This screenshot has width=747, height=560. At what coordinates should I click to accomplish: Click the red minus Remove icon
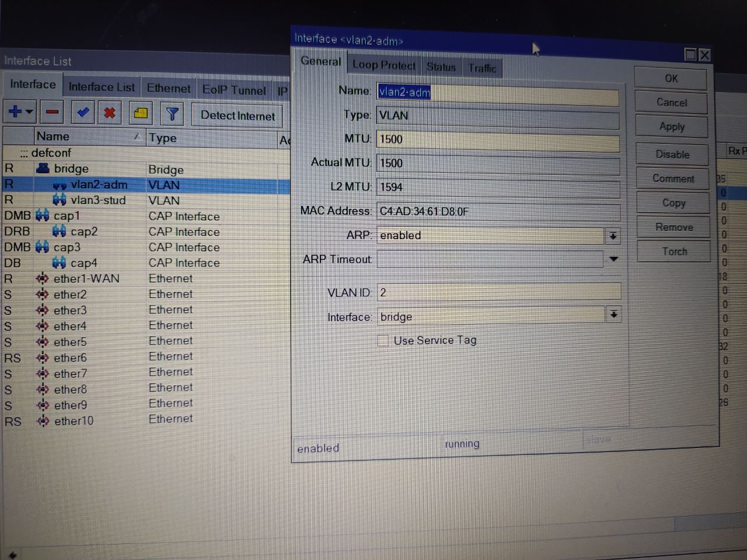pos(53,111)
